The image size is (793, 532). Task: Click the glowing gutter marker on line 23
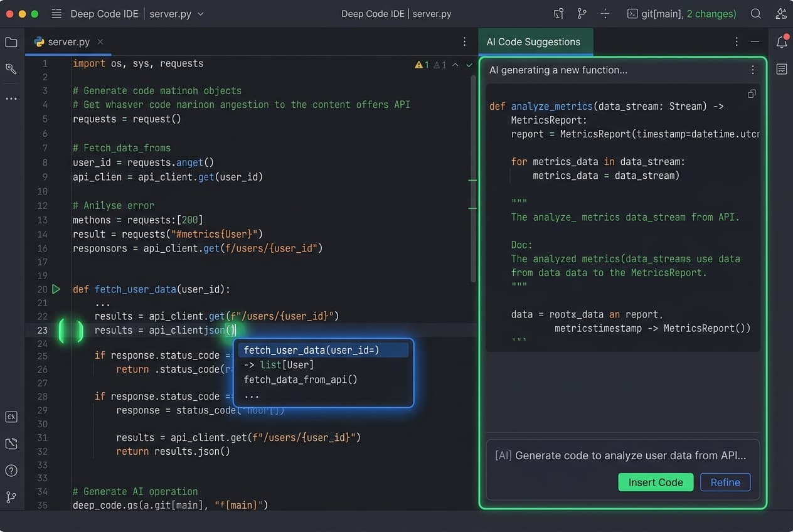point(70,331)
